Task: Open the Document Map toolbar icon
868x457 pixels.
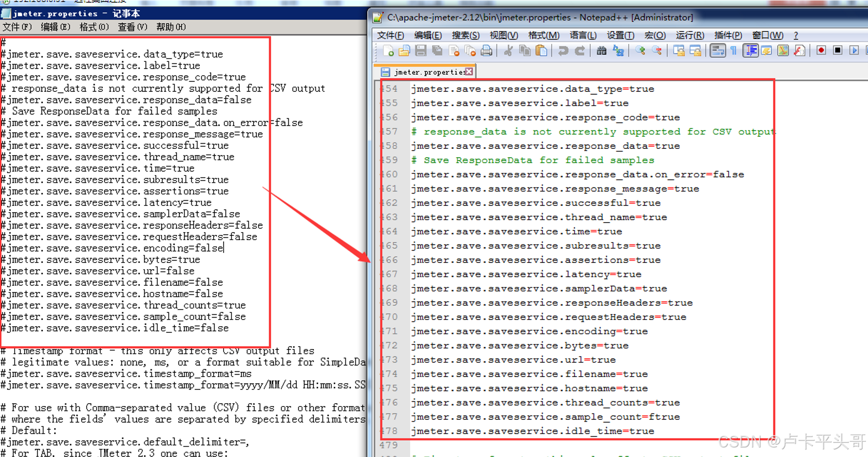Action: coord(783,50)
